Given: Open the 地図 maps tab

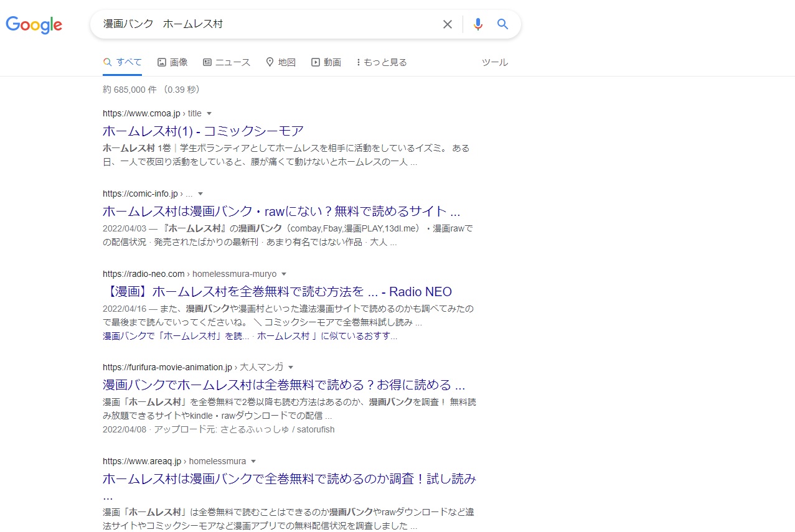Looking at the screenshot, I should click(x=281, y=62).
